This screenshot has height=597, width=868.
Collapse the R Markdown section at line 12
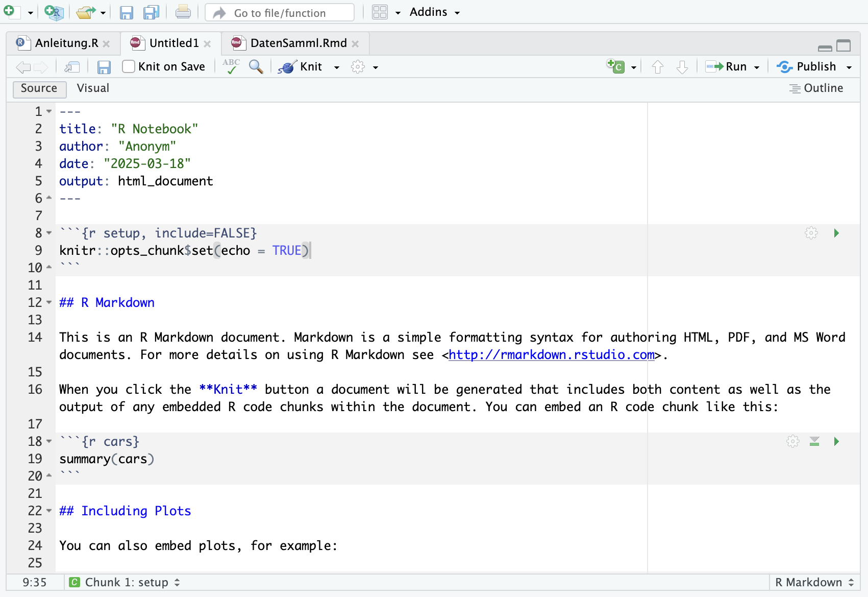tap(49, 302)
